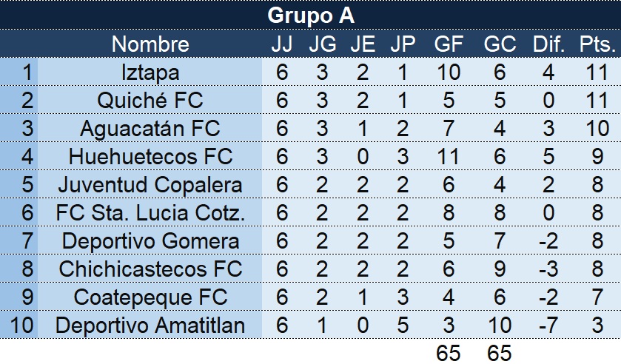Image resolution: width=621 pixels, height=364 pixels.
Task: Click the GF column header
Action: pos(449,44)
